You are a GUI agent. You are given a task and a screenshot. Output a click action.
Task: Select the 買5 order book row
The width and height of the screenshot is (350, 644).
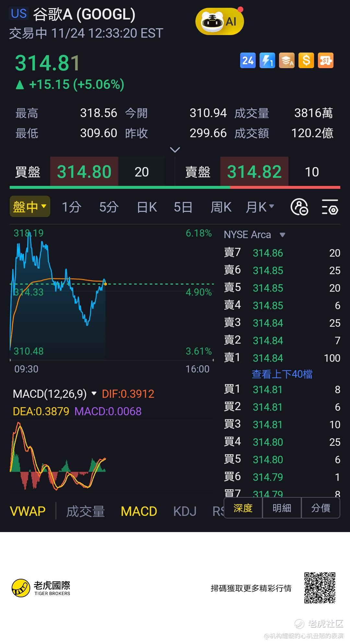(x=282, y=459)
